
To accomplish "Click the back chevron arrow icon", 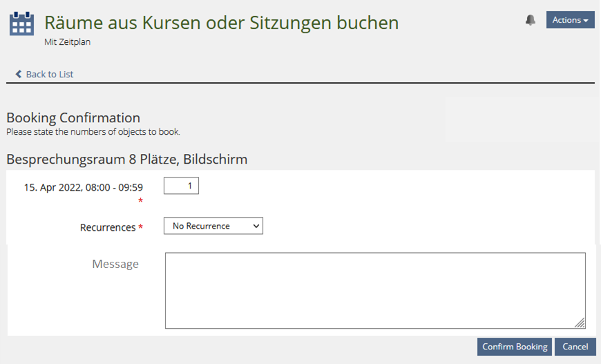I will 19,74.
